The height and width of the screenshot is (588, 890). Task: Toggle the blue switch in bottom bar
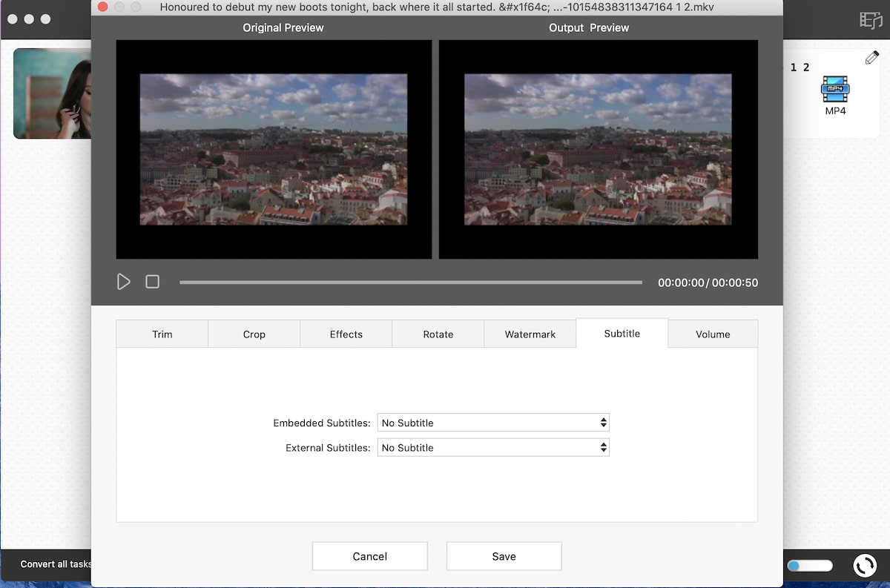[809, 566]
